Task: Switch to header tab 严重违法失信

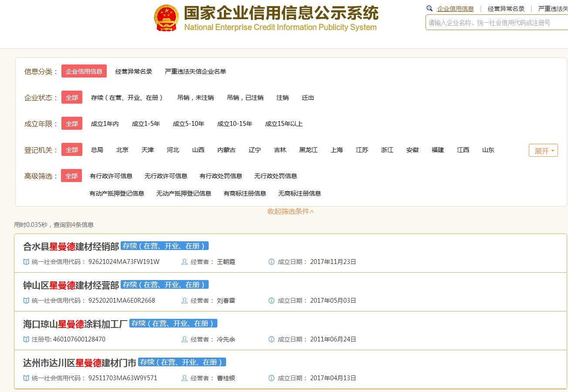Action: (553, 9)
